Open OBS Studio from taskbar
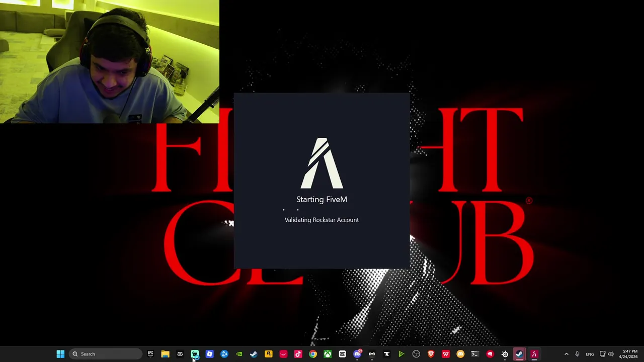The image size is (644, 362). click(x=416, y=354)
